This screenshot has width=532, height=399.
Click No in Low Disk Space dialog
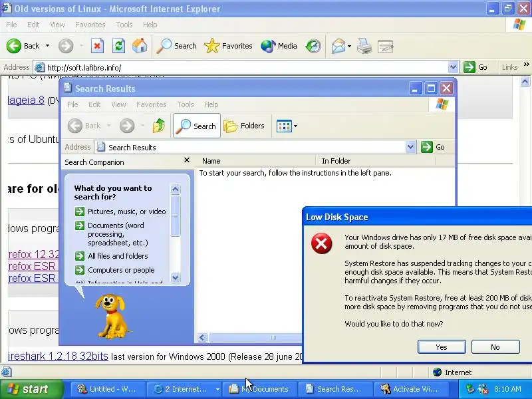click(x=495, y=346)
